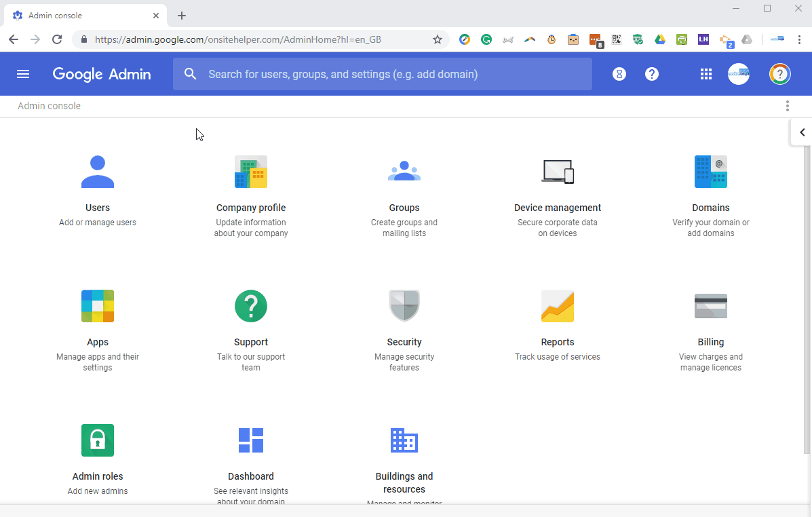Image resolution: width=812 pixels, height=517 pixels.
Task: Click the vertical page scrollbar
Action: coord(807,301)
